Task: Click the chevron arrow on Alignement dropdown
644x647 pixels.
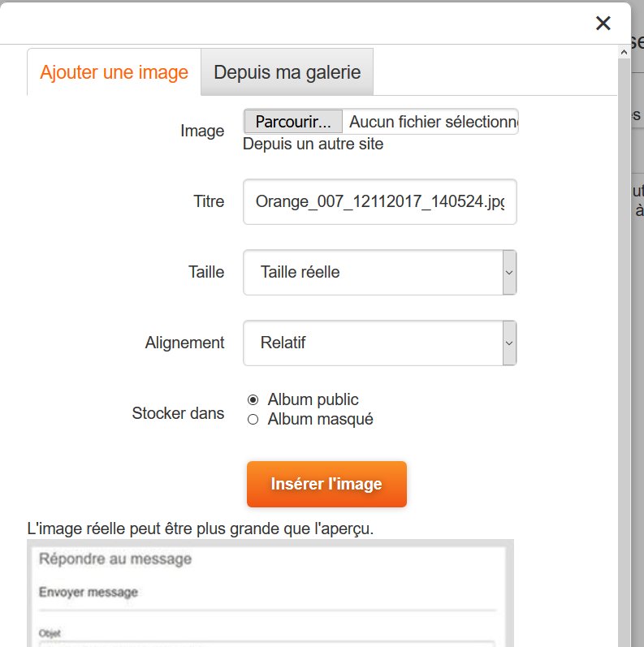Action: click(x=509, y=343)
